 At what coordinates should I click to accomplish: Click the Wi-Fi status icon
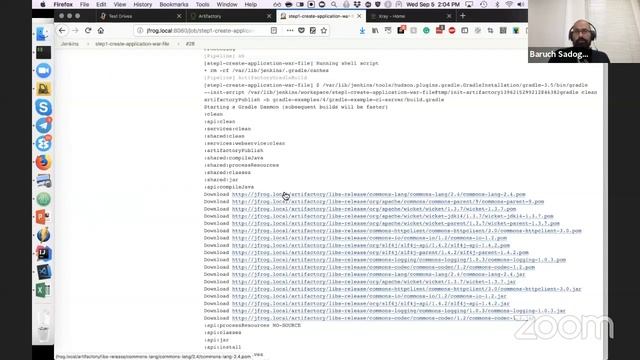509,4
